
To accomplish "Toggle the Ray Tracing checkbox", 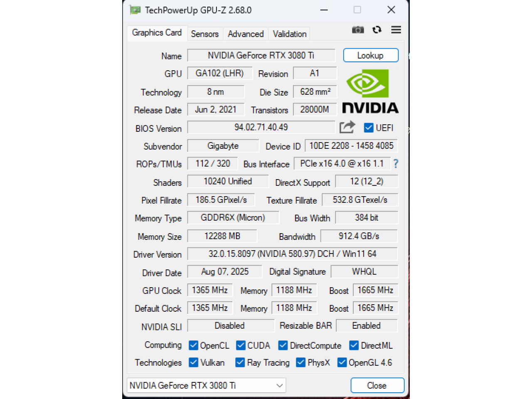I will 240,362.
